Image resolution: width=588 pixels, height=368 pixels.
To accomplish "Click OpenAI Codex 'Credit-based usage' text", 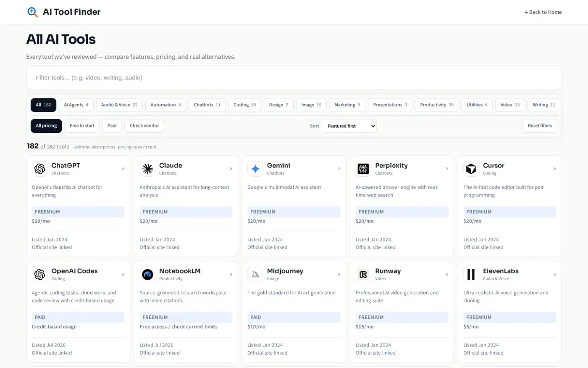I will pyautogui.click(x=54, y=327).
